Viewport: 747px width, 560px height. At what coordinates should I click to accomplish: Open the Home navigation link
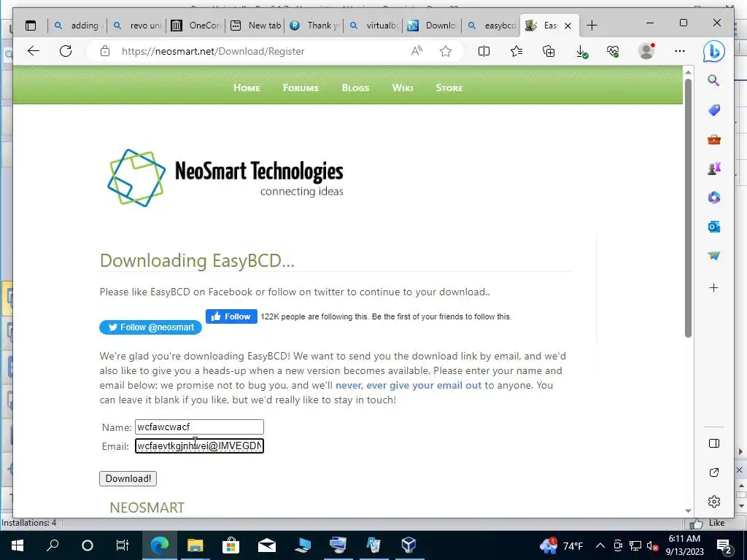247,87
